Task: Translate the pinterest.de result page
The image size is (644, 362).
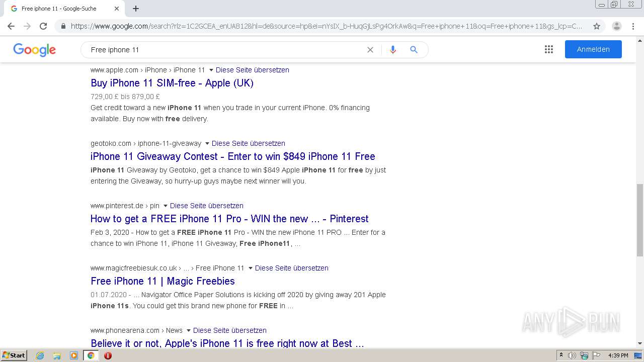Action: click(x=207, y=206)
